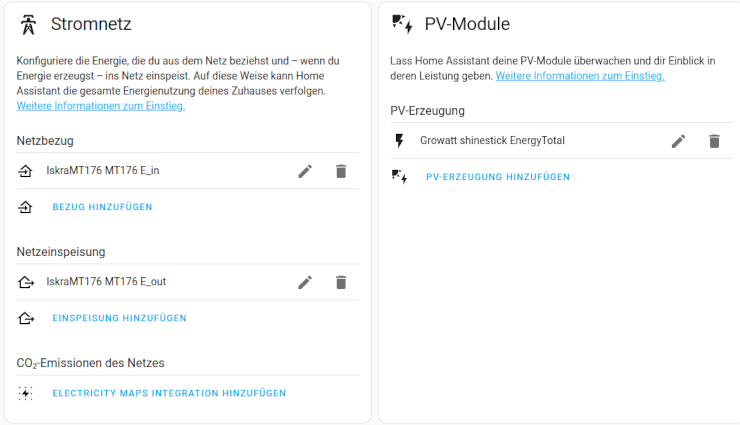The height and width of the screenshot is (425, 740).
Task: Edit the IskraMT176 MT176 E_in entry
Action: click(x=305, y=171)
